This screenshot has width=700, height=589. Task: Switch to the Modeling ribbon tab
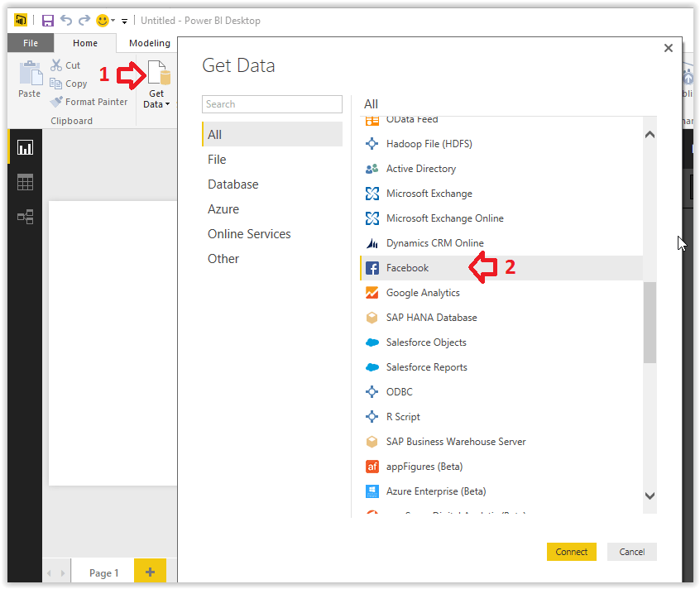pyautogui.click(x=149, y=43)
